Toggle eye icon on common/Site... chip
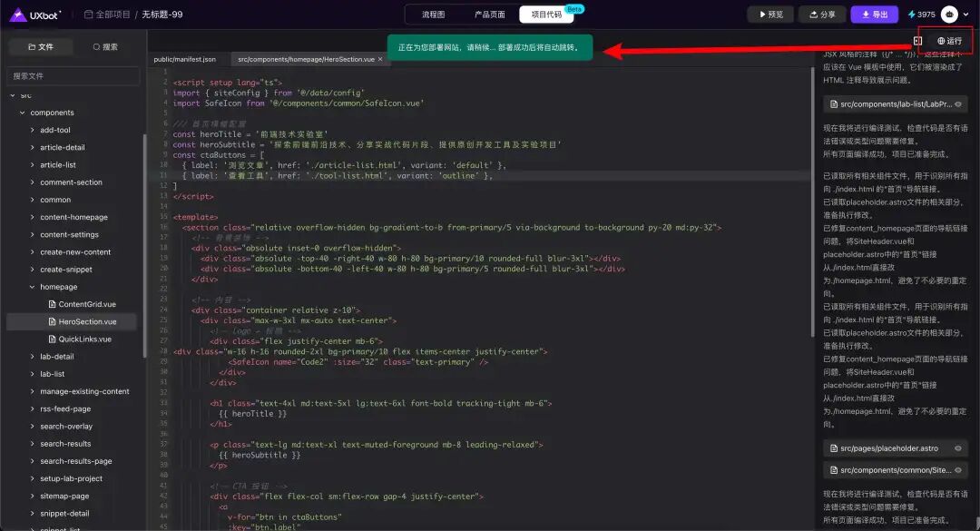Screen dimensions: 980x531 click(958, 470)
